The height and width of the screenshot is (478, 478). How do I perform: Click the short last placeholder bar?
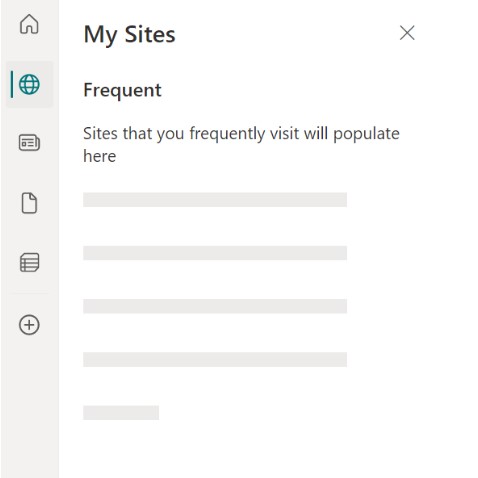pos(121,413)
